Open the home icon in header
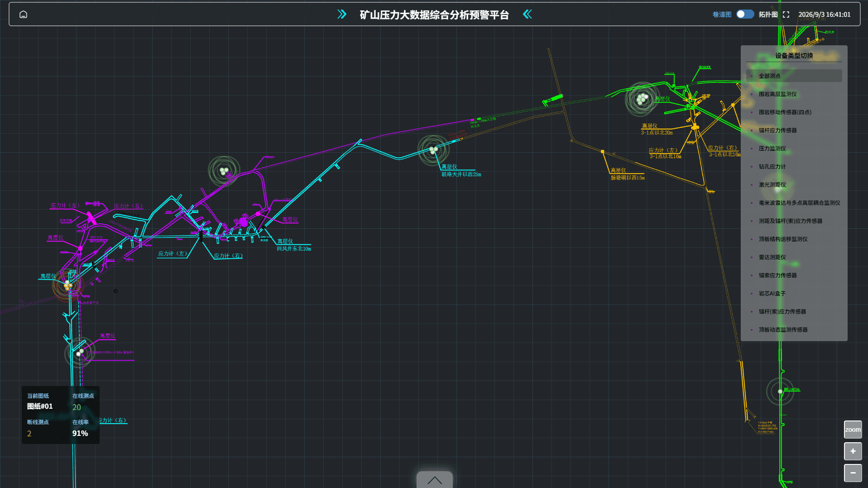The width and height of the screenshot is (868, 488). [x=23, y=14]
